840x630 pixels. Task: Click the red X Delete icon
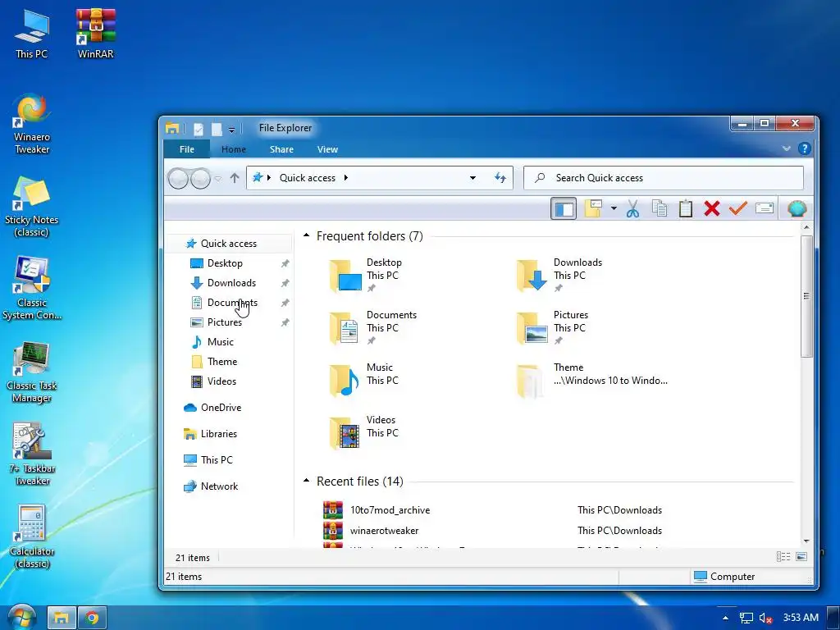(x=712, y=208)
